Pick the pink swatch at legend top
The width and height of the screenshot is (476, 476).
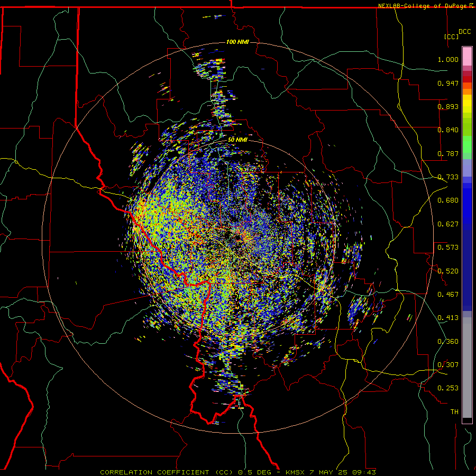tap(467, 57)
